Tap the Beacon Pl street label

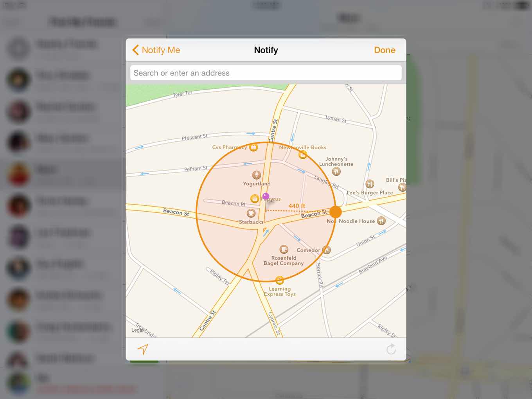coord(233,203)
